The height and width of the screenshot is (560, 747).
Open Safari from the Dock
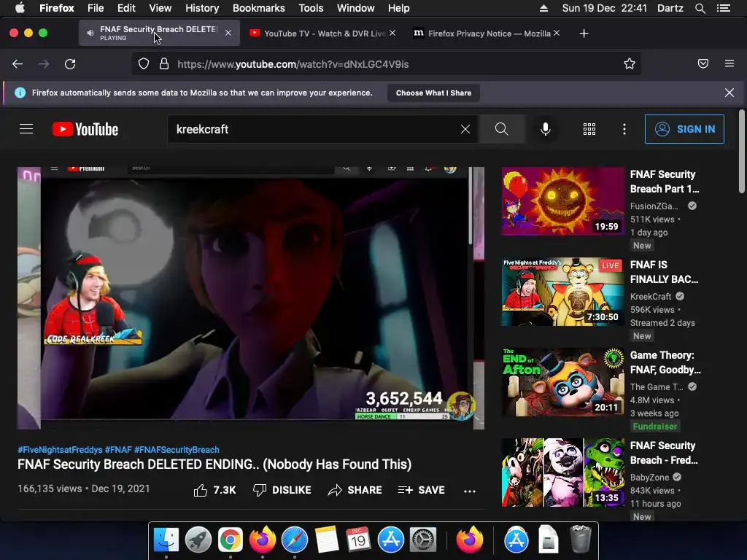point(295,540)
